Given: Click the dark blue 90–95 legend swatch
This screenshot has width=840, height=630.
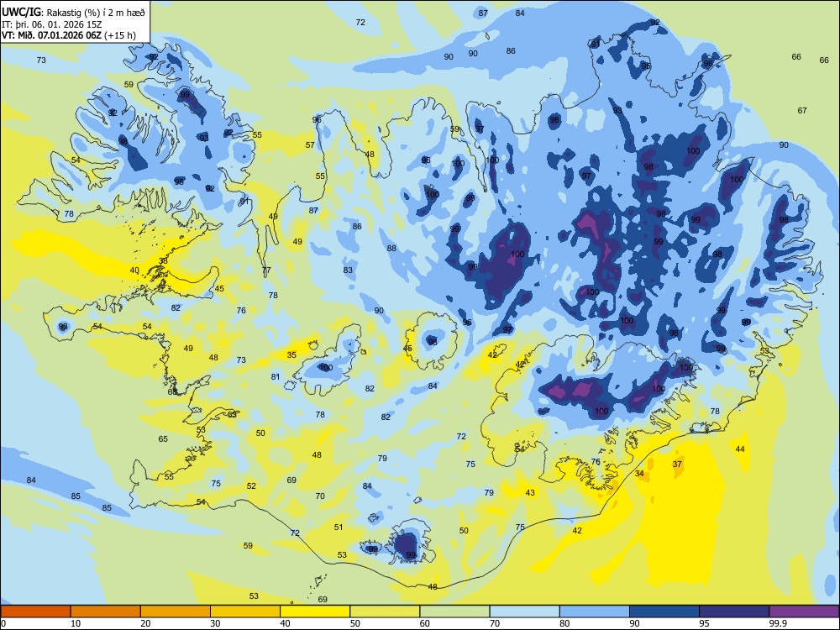Looking at the screenshot, I should [x=664, y=612].
